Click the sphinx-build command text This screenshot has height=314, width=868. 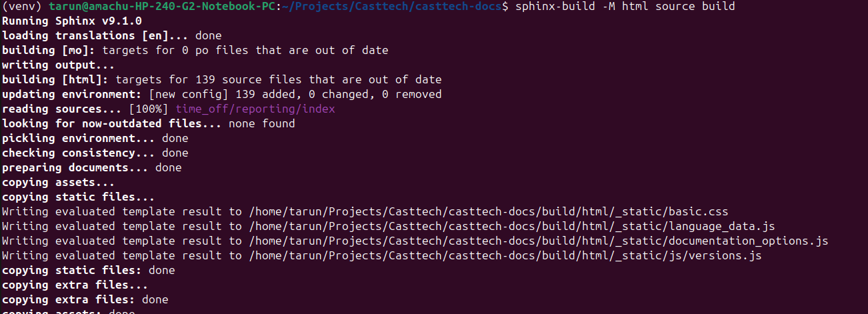[x=625, y=6]
